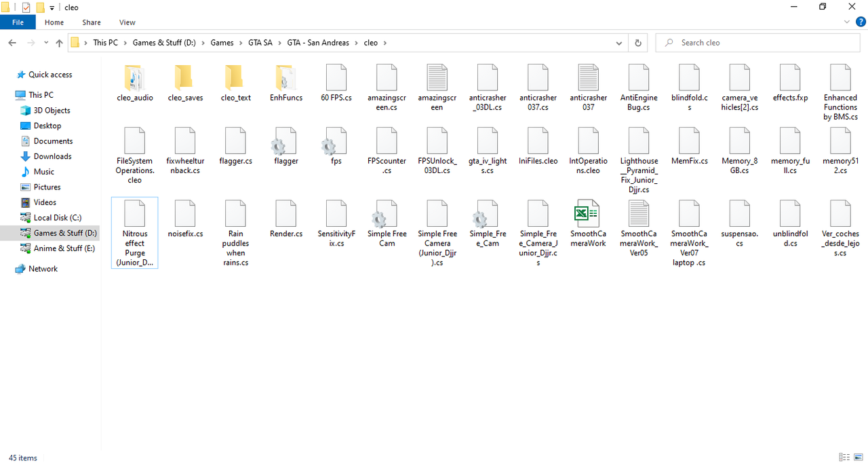This screenshot has height=465, width=868.
Task: Select unblindfold.cs file
Action: pyautogui.click(x=790, y=223)
